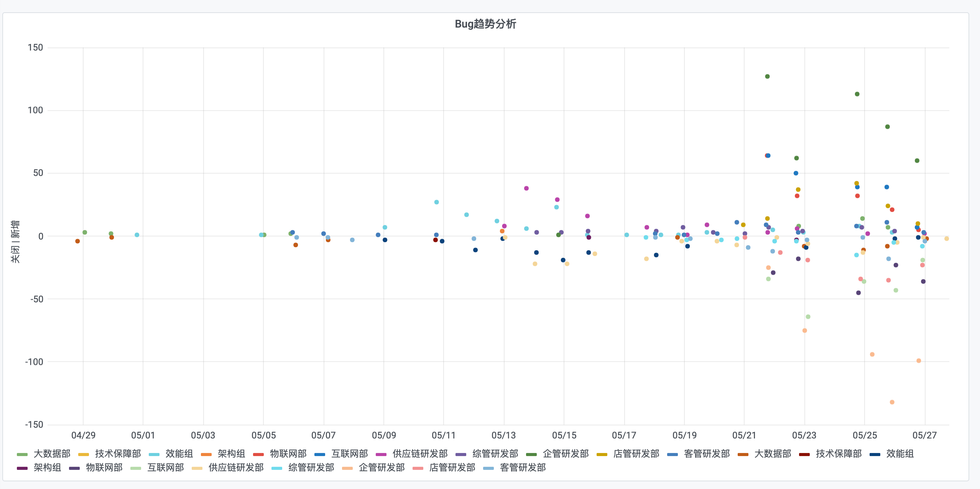Hide the light cyan 效能组 series
The height and width of the screenshot is (489, 980).
click(x=179, y=454)
